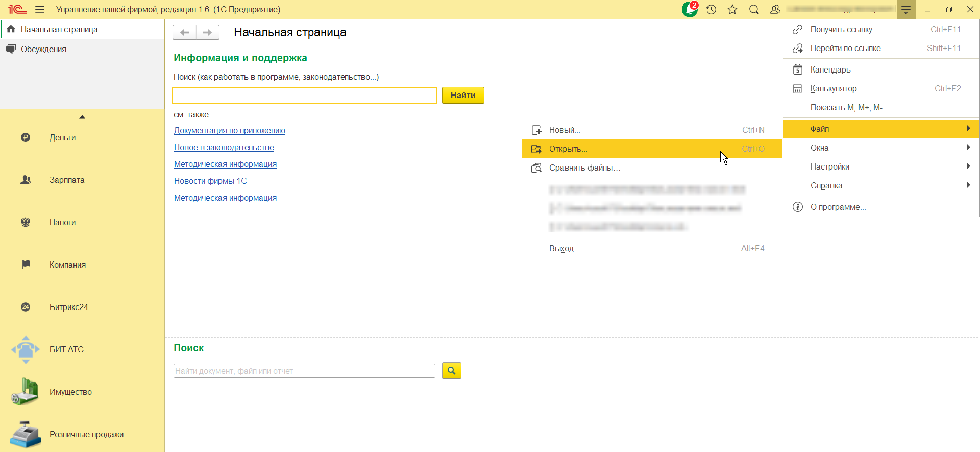The width and height of the screenshot is (980, 452).
Task: Click the Битрикс24 icon
Action: tap(26, 307)
